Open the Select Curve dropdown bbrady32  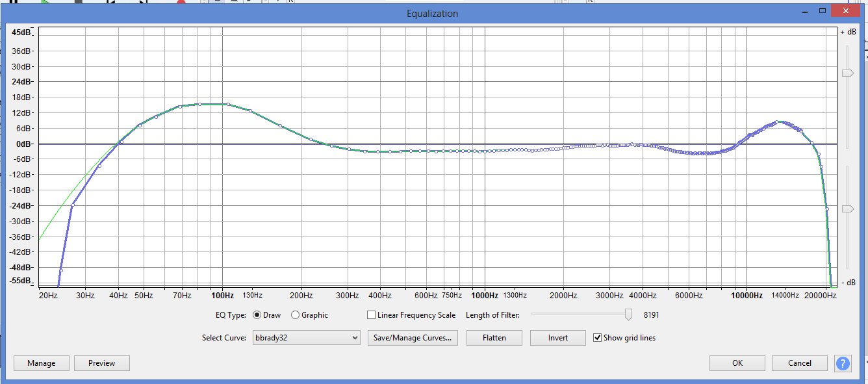pos(307,338)
